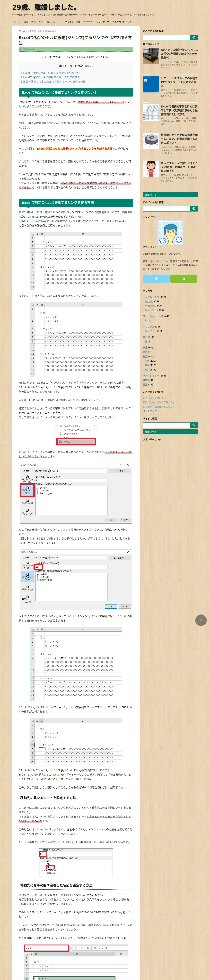This screenshot has height=980, width=210.
Task: Open the Excelで横長文字列を斜めに表示 entry title
Action: (179, 110)
